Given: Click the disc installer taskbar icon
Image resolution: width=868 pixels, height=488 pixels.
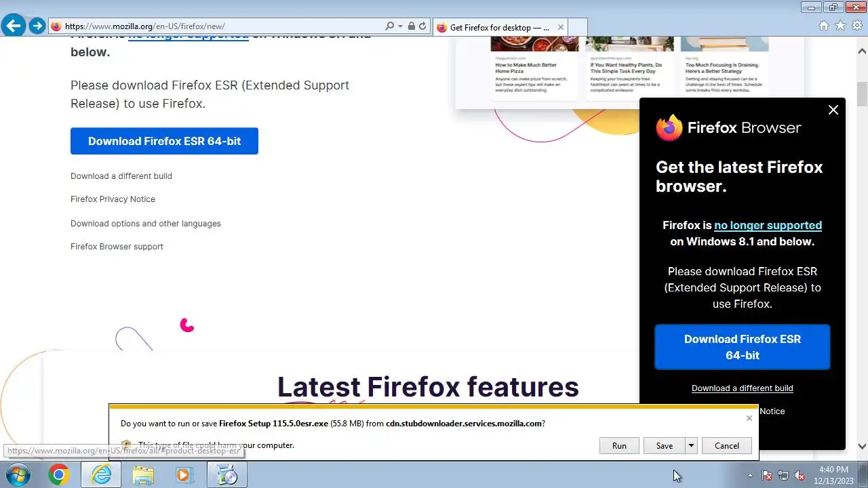Looking at the screenshot, I should 227,475.
